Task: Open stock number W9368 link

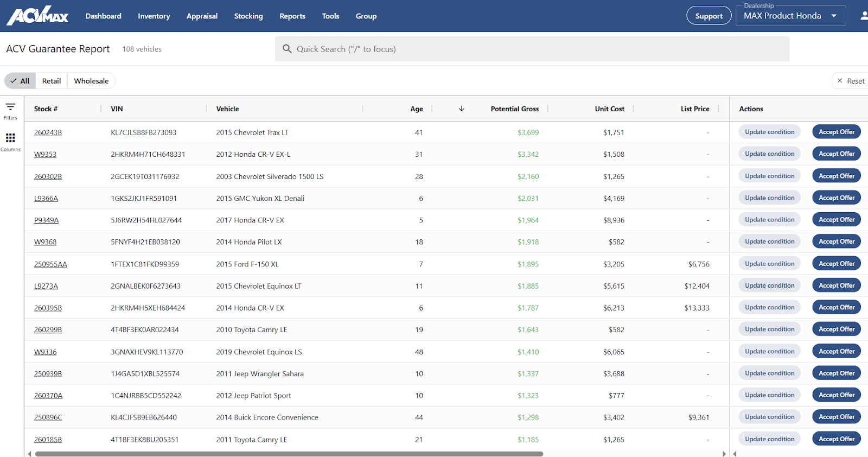Action: pyautogui.click(x=45, y=242)
